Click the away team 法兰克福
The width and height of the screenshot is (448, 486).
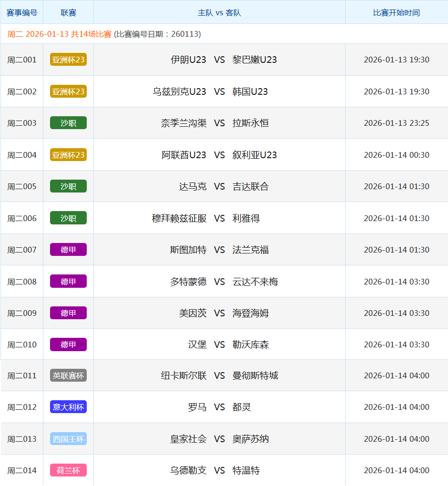[250, 250]
